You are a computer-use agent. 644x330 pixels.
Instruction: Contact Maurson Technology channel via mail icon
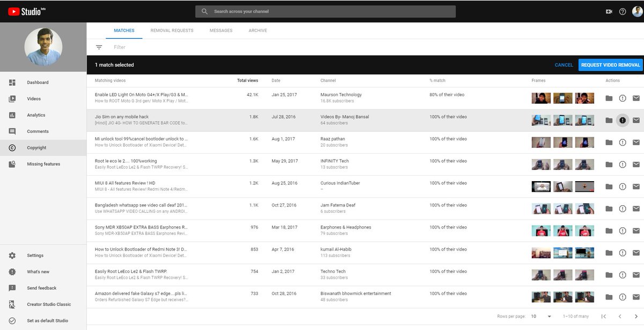pos(636,98)
